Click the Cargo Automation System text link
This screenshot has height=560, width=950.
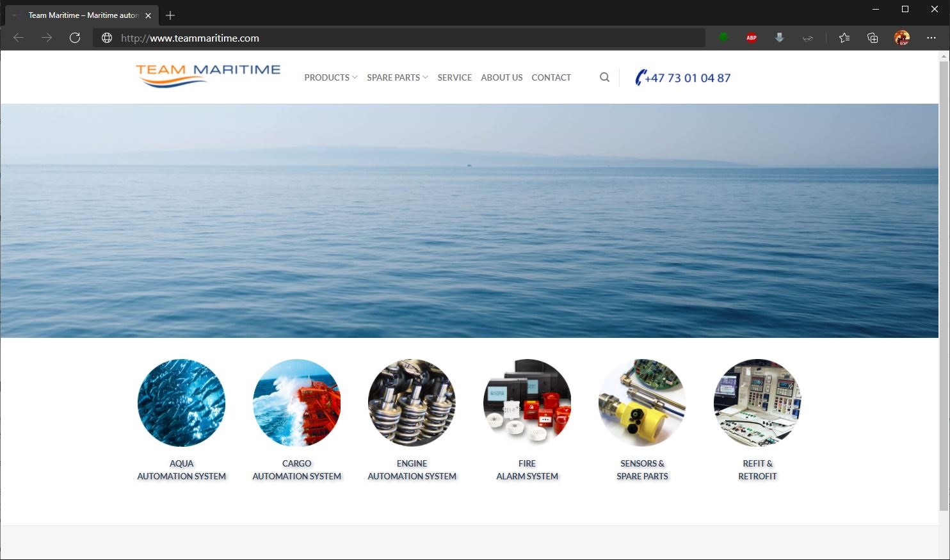tap(297, 470)
